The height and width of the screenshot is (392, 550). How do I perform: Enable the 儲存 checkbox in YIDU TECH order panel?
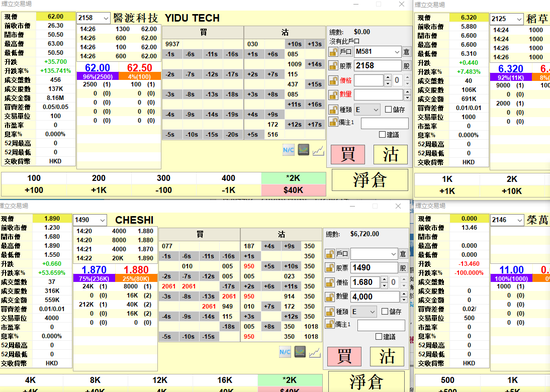388,110
